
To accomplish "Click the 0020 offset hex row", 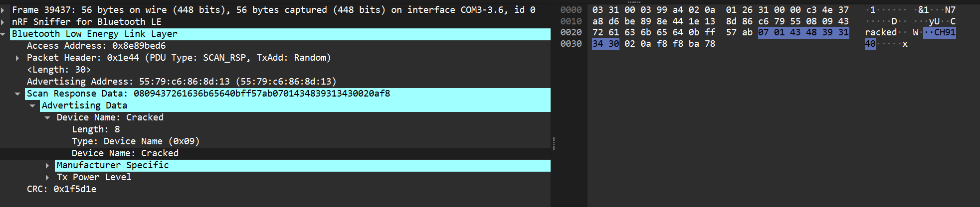I will tap(571, 32).
